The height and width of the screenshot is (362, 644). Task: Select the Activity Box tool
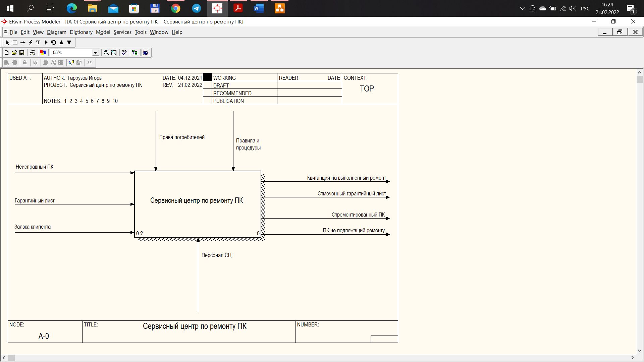pyautogui.click(x=15, y=43)
